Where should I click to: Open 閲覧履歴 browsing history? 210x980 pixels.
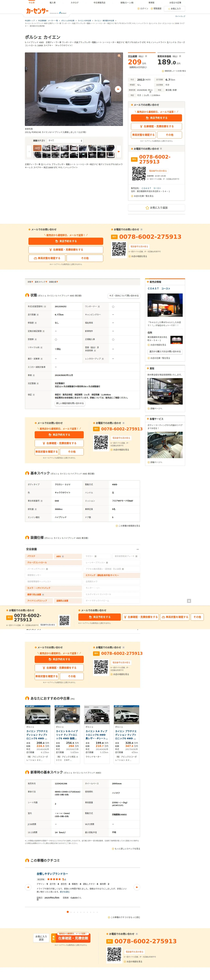pyautogui.click(x=156, y=8)
